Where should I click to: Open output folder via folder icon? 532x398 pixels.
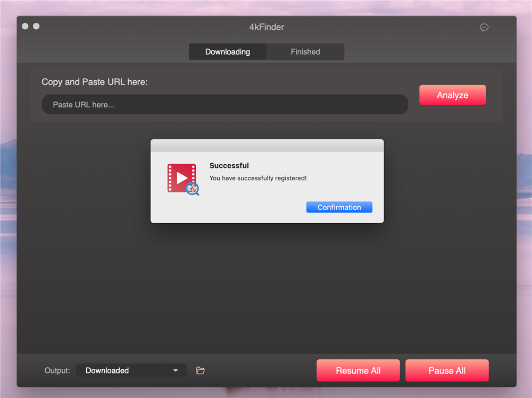point(201,370)
